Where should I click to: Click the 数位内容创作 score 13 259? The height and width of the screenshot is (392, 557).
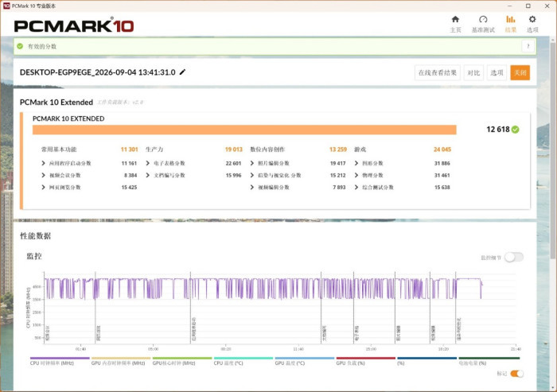coord(338,149)
